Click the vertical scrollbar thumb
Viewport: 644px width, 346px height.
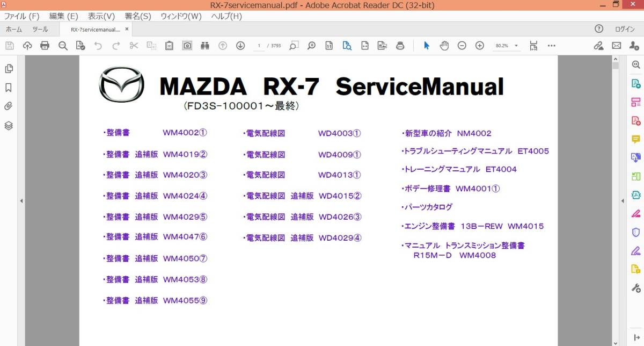(616, 66)
